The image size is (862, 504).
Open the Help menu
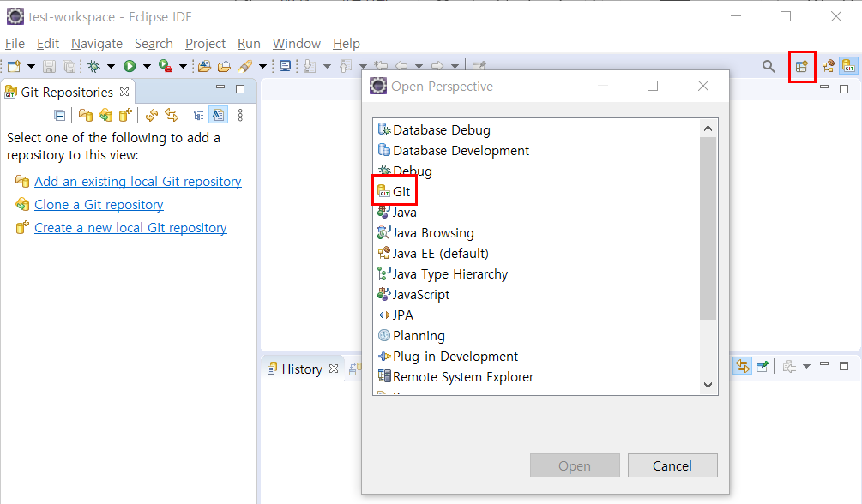[x=347, y=44]
